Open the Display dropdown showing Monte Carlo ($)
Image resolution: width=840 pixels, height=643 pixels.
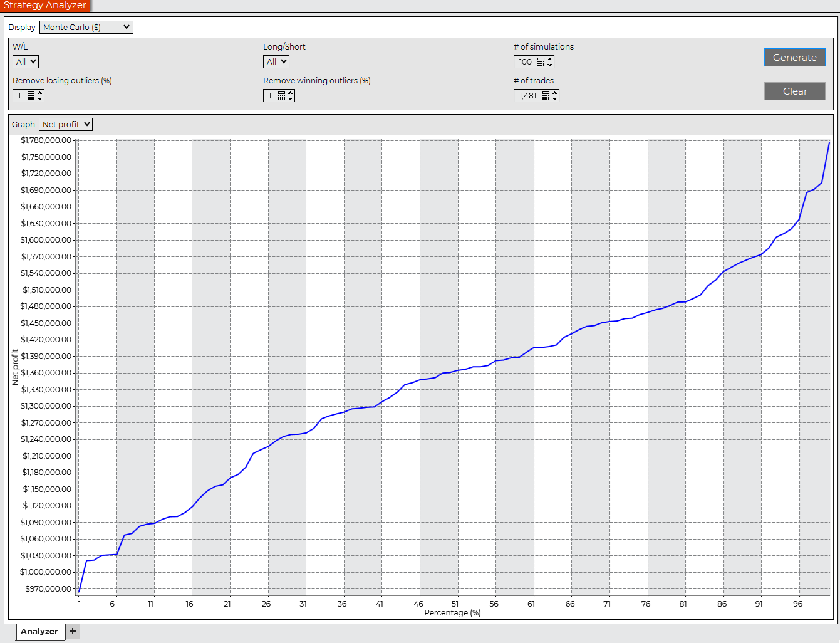(86, 28)
